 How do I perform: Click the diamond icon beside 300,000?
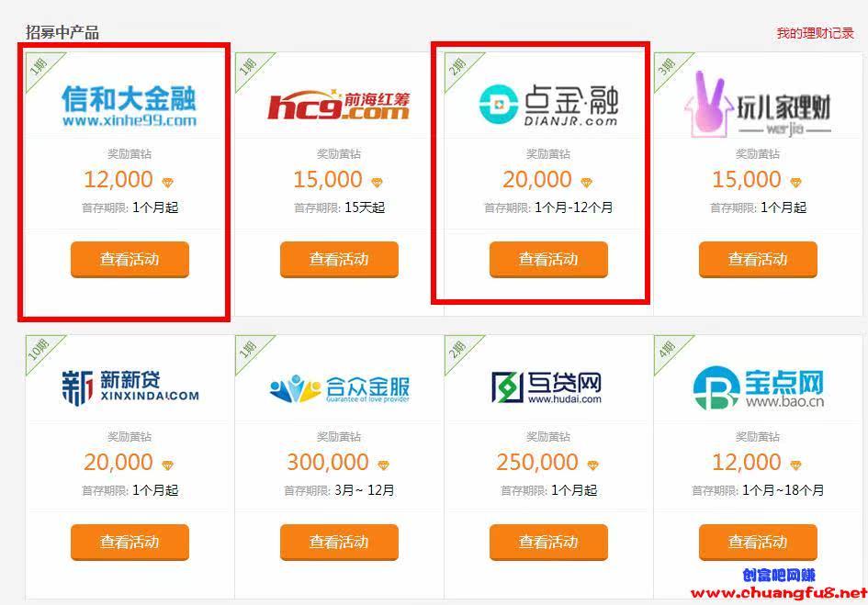383,465
